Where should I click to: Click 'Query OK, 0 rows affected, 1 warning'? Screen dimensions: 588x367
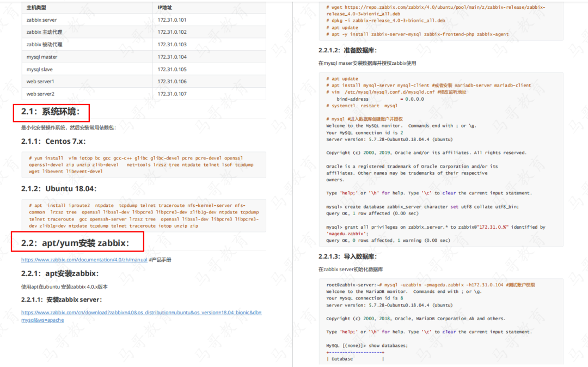point(388,241)
